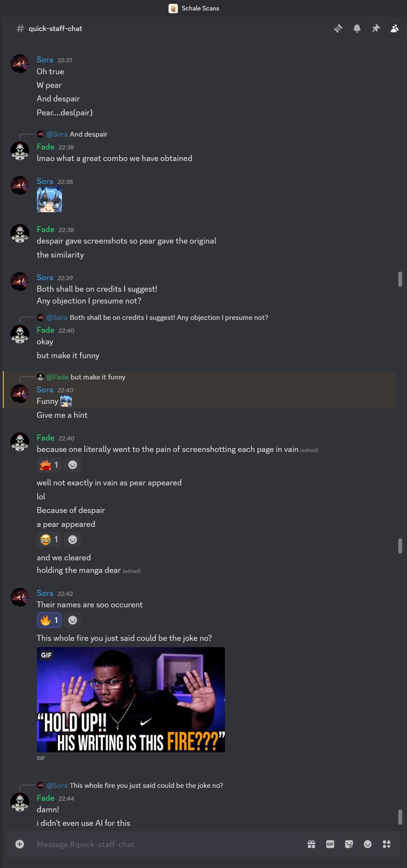Click the Schale Scans server title
407x868 pixels.
(200, 8)
